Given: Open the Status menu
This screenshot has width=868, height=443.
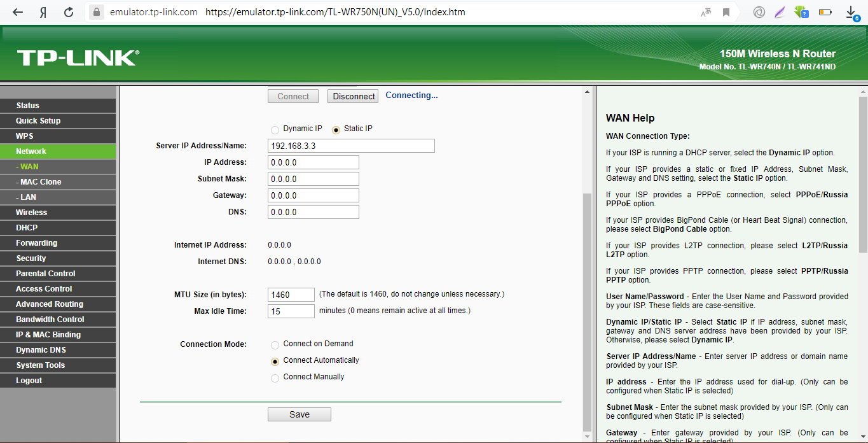Looking at the screenshot, I should [x=58, y=106].
